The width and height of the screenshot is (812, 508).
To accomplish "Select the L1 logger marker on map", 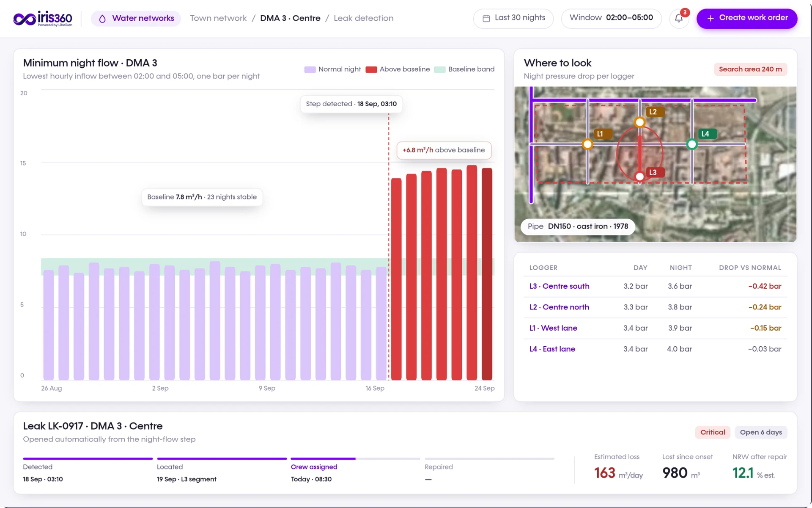I will [587, 144].
